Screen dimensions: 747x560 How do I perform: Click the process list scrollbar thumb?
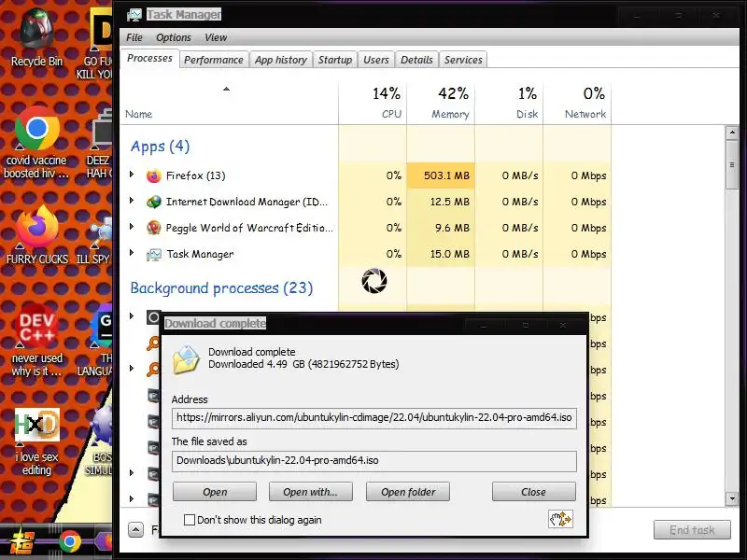732,165
